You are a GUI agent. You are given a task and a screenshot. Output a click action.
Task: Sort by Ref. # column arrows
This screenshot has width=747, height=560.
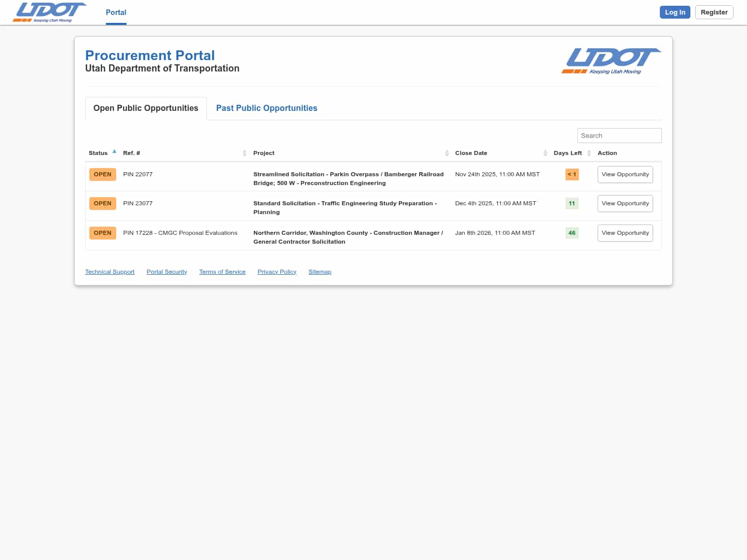pyautogui.click(x=244, y=153)
